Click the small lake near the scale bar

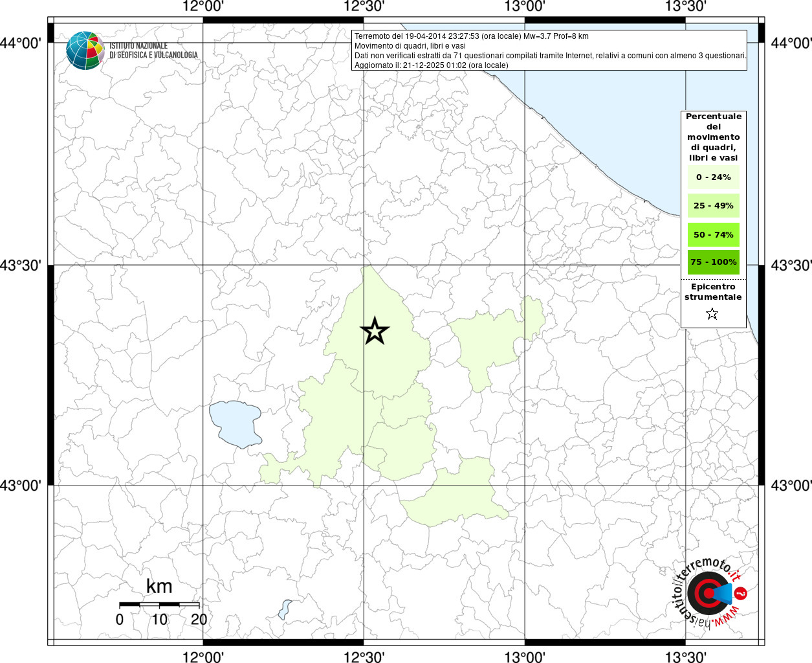tap(285, 610)
